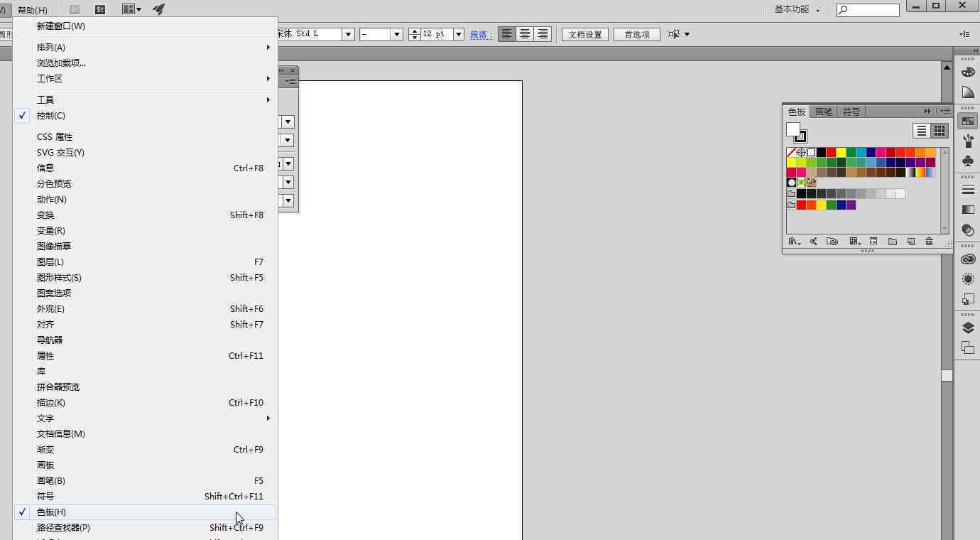This screenshot has width=980, height=540.
Task: Open the Swatches panel flyout menu
Action: (944, 112)
